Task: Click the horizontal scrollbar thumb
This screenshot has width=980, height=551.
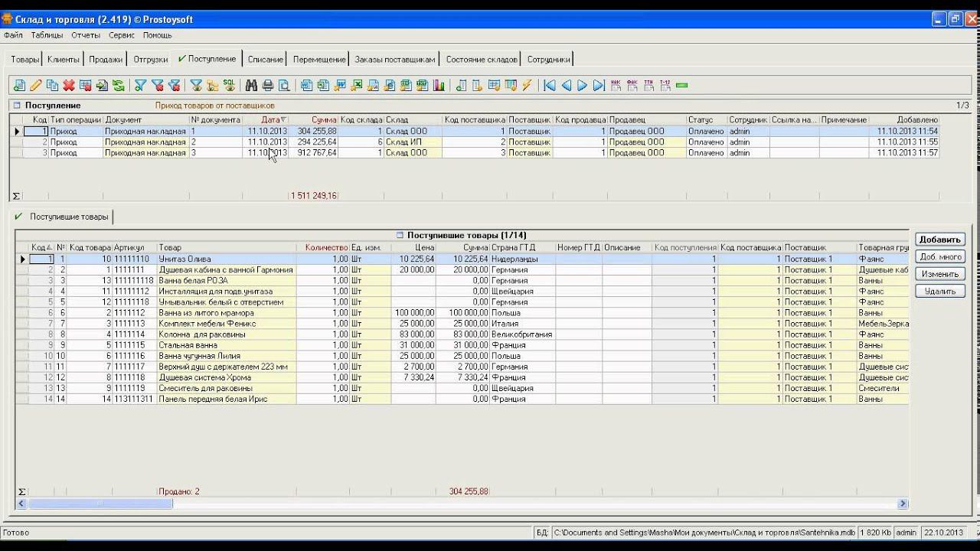Action: click(x=100, y=504)
